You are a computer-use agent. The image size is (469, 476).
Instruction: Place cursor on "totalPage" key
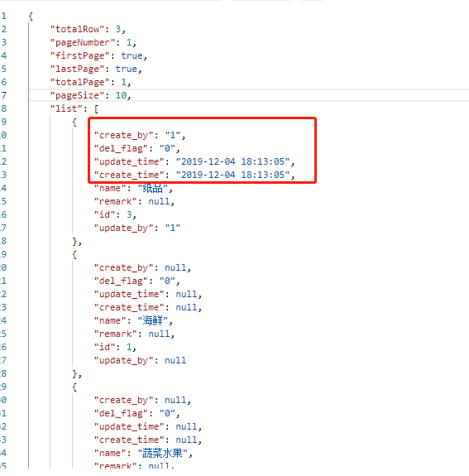tap(80, 82)
